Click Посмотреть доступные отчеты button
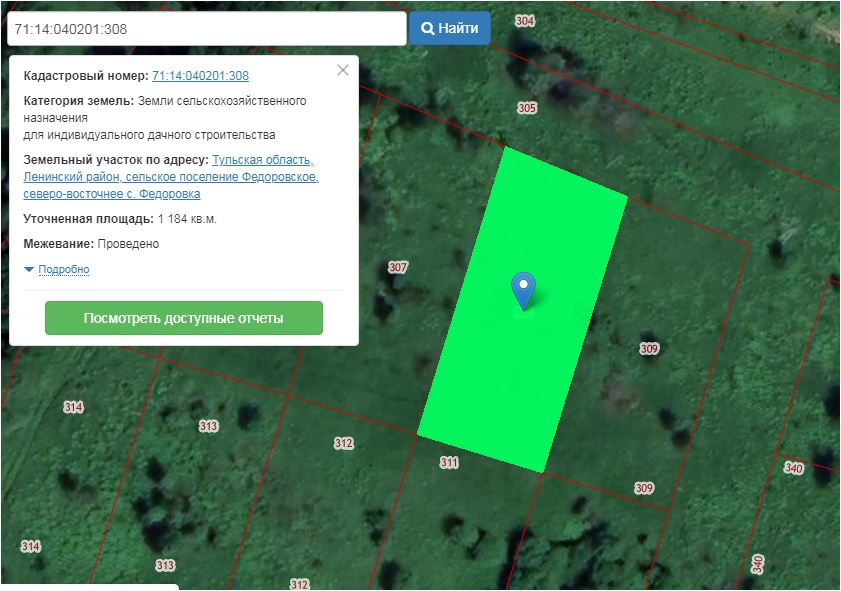Viewport: 841px width, 591px height. (x=183, y=318)
